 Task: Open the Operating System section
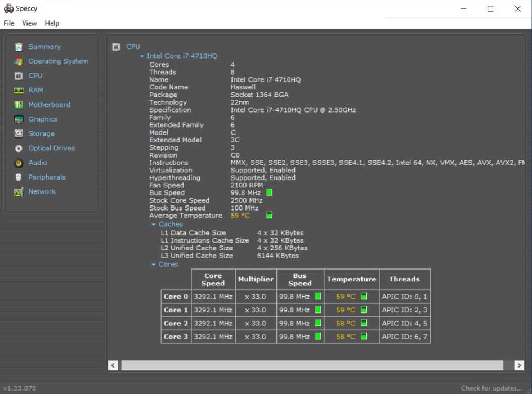click(x=58, y=61)
